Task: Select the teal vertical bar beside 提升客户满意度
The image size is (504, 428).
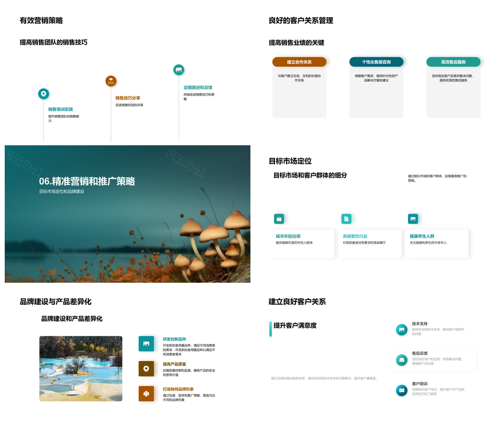Action: [x=270, y=329]
